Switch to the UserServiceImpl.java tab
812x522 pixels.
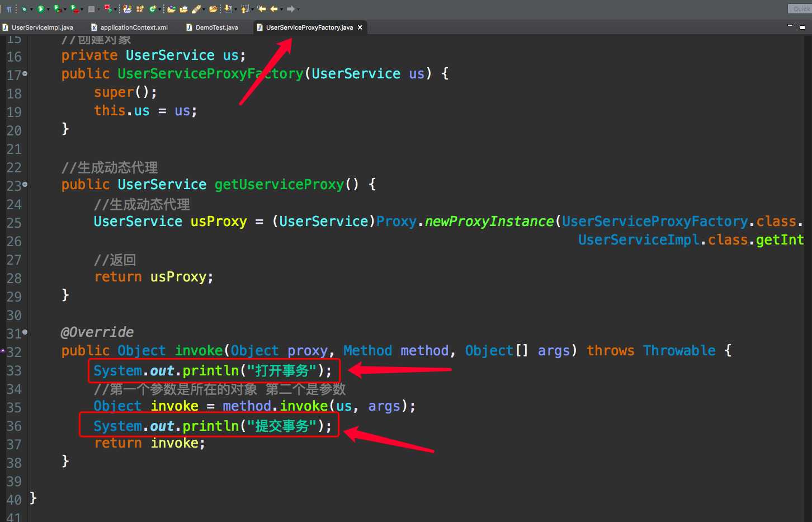pos(38,27)
